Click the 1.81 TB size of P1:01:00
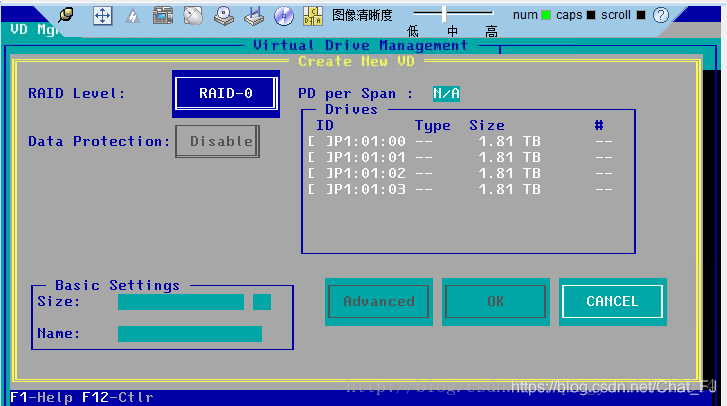The width and height of the screenshot is (727, 406). tap(509, 141)
